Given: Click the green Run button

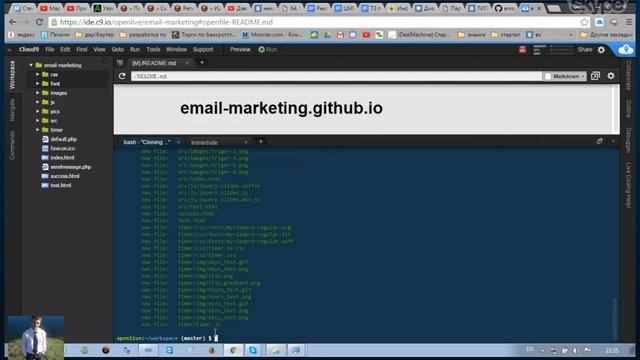Looking at the screenshot, I should click(268, 49).
